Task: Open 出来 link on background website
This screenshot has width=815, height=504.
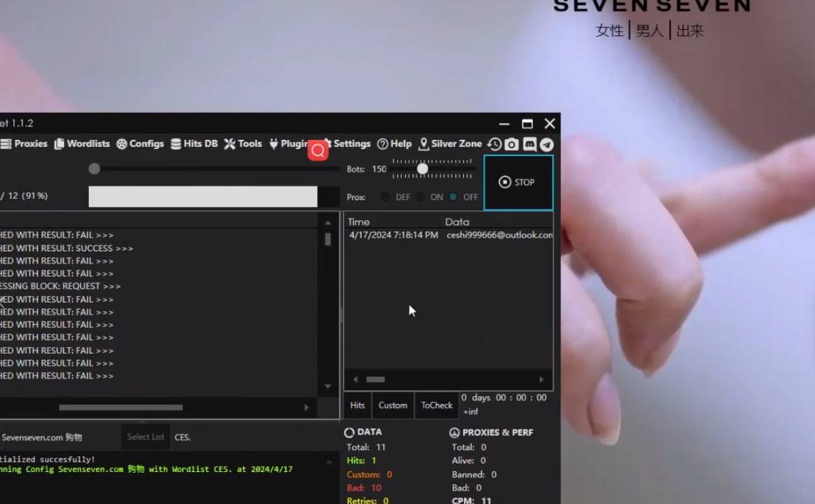Action: pyautogui.click(x=690, y=31)
